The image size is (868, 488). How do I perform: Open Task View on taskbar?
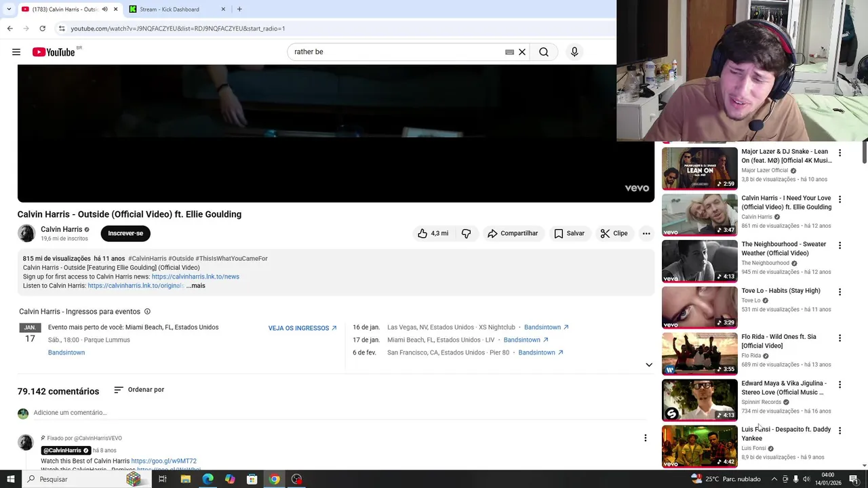(163, 479)
